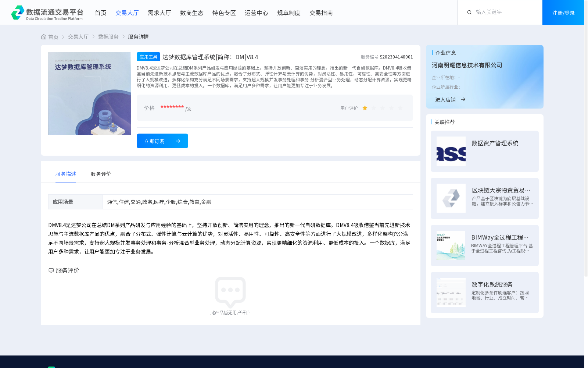Open the 需求大厅 menu item
Image resolution: width=588 pixels, height=368 pixels.
click(x=159, y=13)
